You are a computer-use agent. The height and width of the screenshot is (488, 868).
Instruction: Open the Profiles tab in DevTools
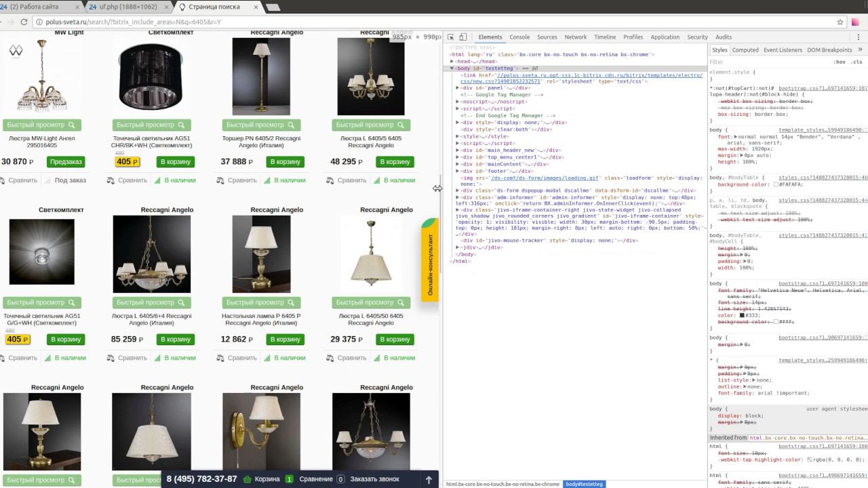pos(633,37)
